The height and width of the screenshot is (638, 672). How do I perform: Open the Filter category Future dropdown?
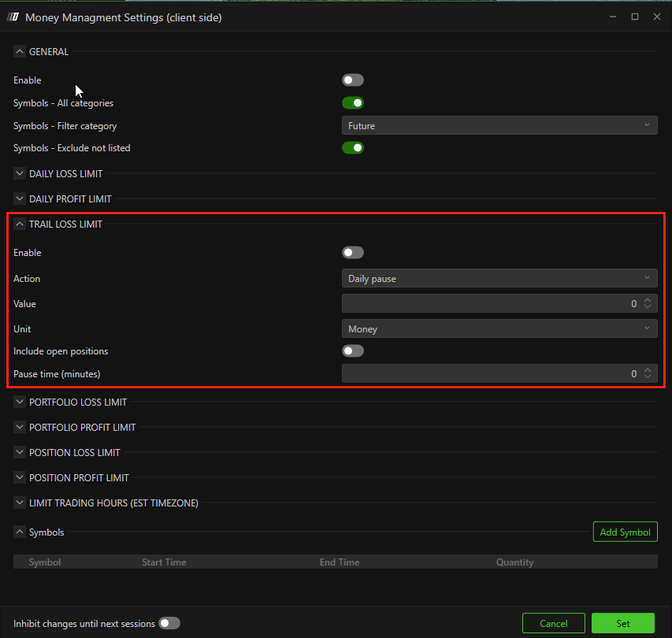point(499,126)
